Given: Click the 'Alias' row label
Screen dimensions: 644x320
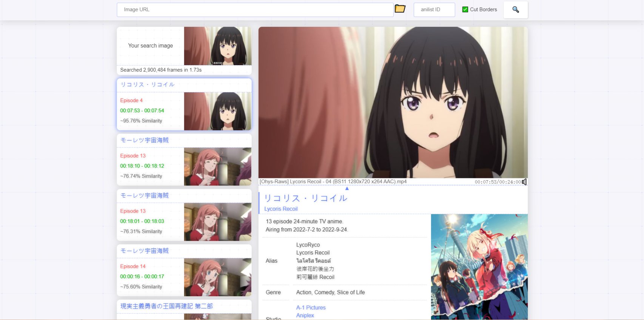Looking at the screenshot, I should click(x=271, y=261).
